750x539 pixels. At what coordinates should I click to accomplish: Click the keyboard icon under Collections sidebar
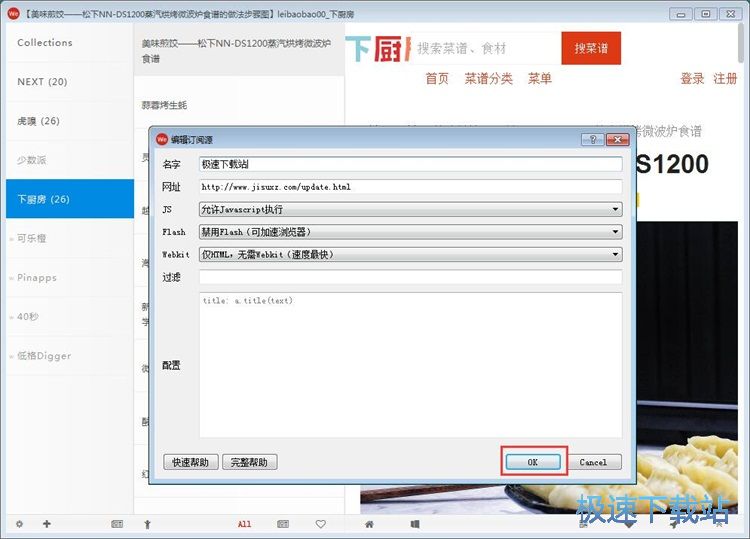coord(117,524)
